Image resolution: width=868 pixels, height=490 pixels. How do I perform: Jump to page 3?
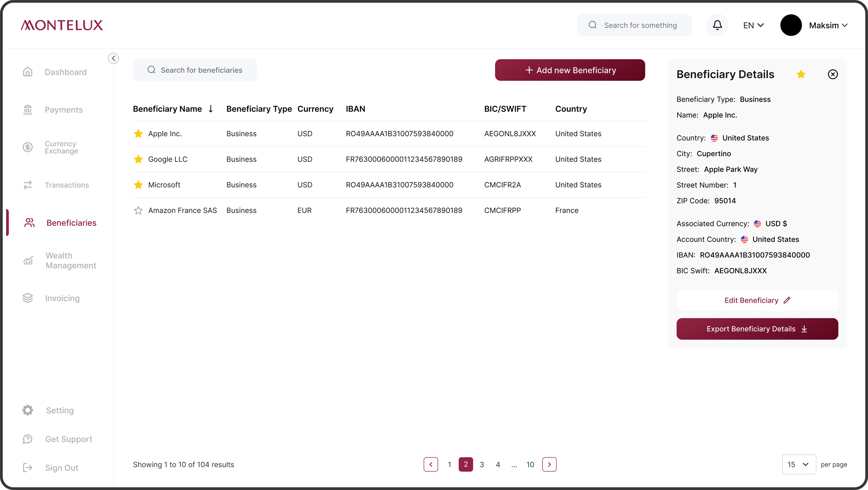click(482, 465)
